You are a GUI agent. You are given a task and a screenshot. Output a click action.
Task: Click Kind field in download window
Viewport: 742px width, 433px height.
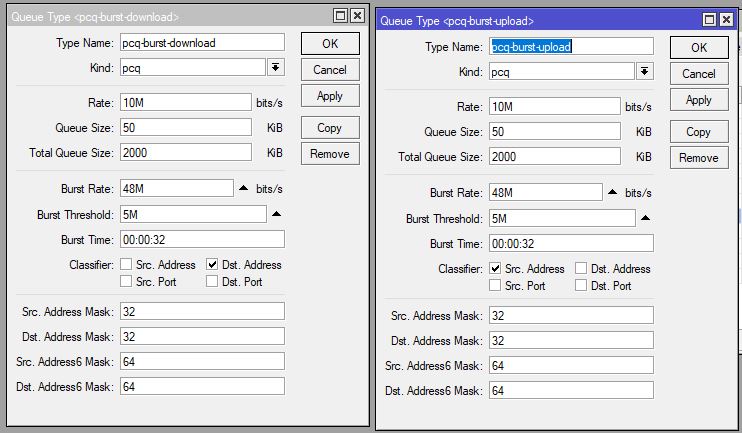coord(193,68)
